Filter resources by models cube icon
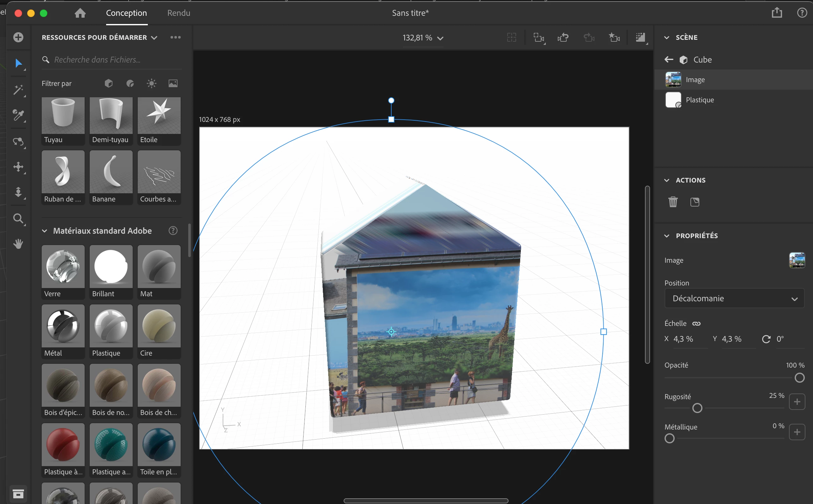 (109, 83)
